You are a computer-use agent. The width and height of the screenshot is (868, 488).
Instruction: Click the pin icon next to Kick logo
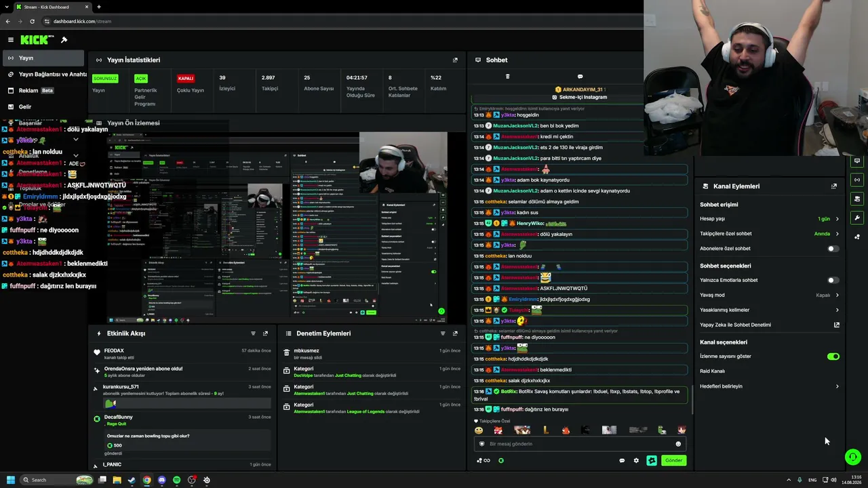click(x=64, y=40)
